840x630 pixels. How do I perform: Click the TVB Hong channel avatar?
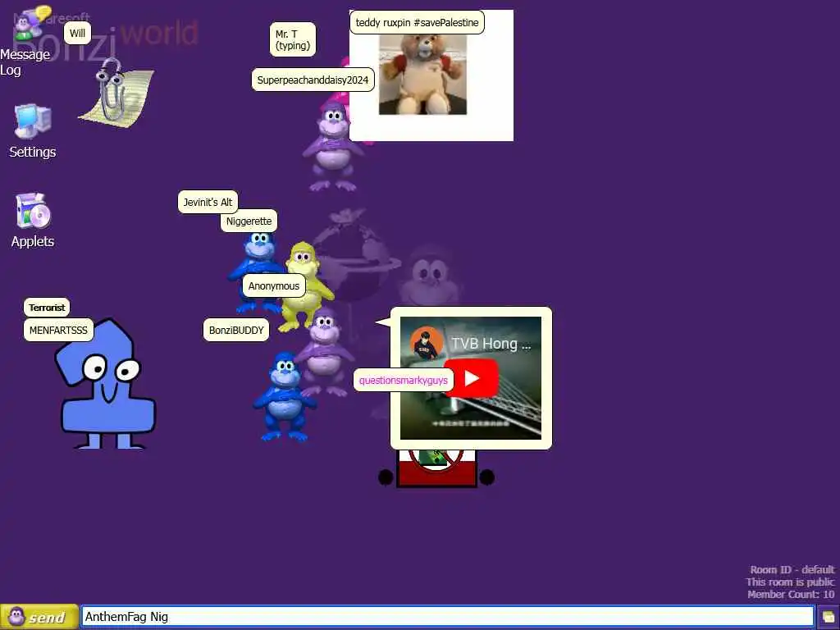(x=427, y=343)
